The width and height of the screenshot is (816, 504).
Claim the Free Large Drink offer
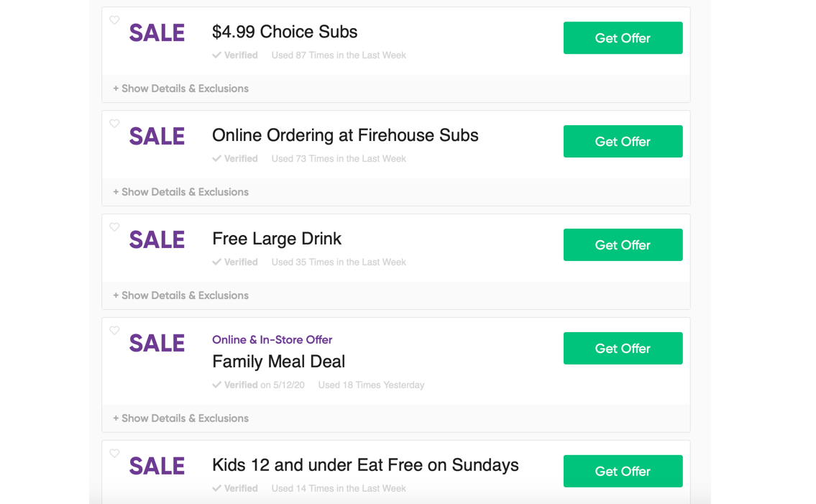623,245
